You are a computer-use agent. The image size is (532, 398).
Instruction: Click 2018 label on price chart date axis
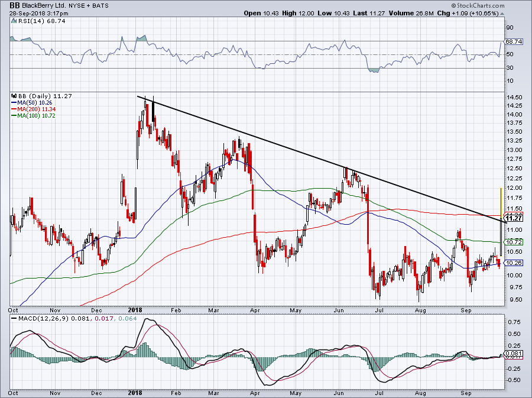(135, 310)
